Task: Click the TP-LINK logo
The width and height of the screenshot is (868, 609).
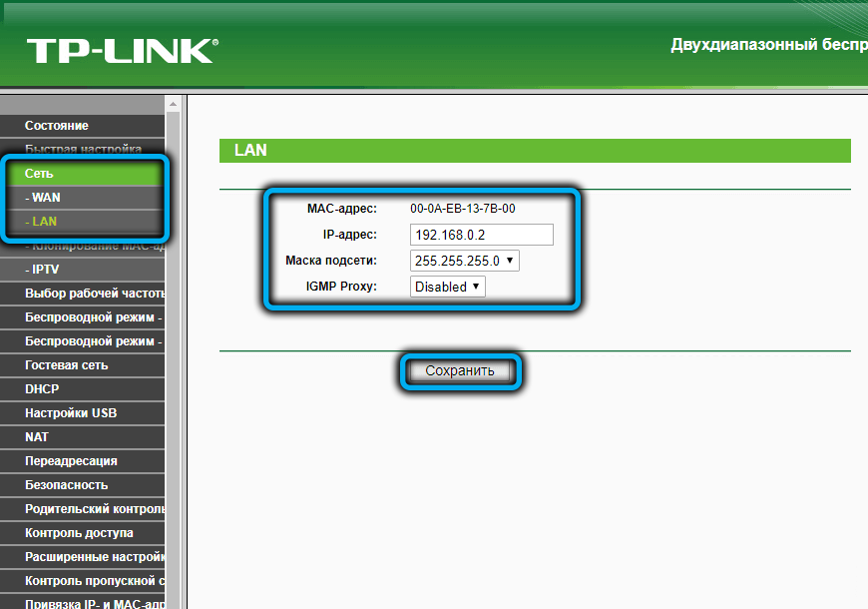Action: click(x=121, y=51)
